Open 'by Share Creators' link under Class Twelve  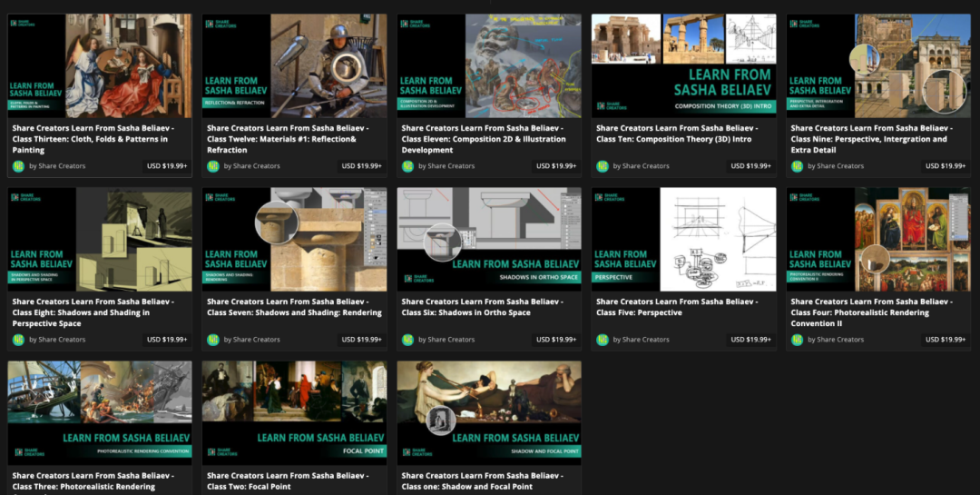pyautogui.click(x=252, y=166)
